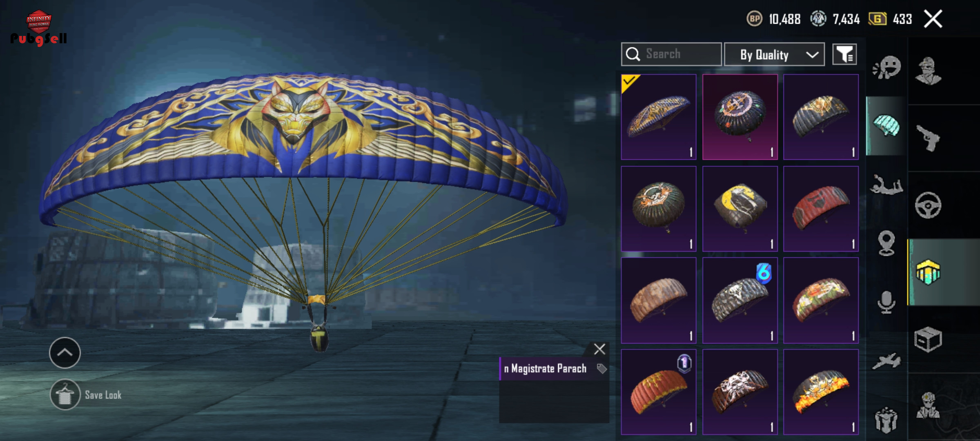980x441 pixels.
Task: Open the soldier outfit category icon
Action: point(928,71)
